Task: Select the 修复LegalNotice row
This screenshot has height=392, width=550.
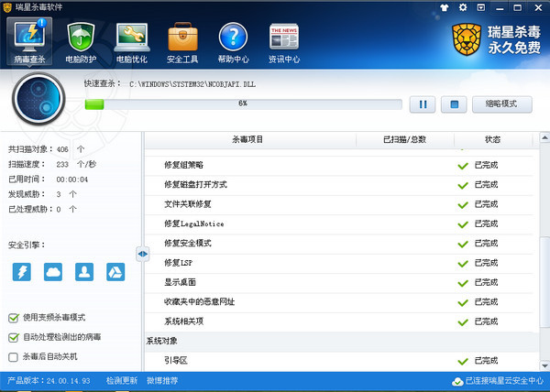Action: (x=339, y=223)
